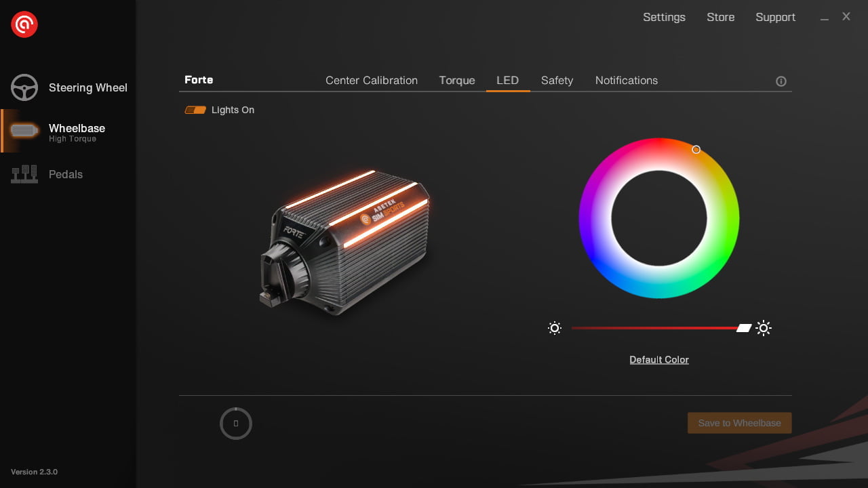The width and height of the screenshot is (868, 488).
Task: Select the Steering Wheel icon in sidebar
Action: [24, 87]
